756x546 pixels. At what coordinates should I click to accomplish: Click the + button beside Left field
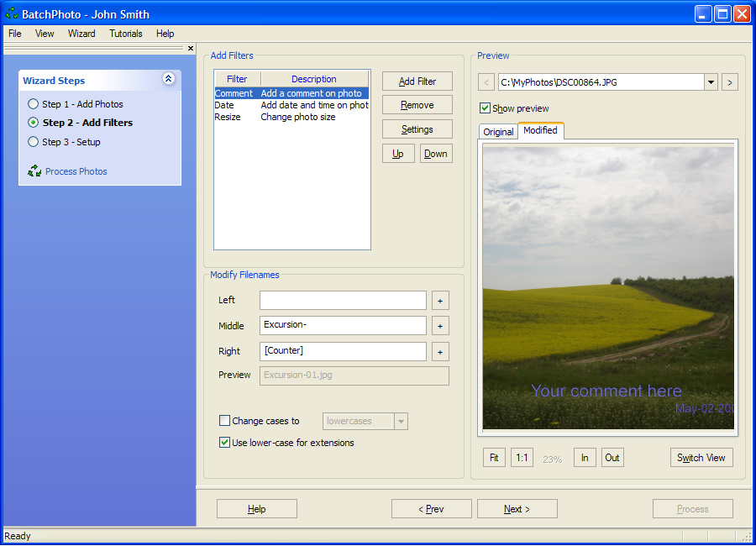440,301
